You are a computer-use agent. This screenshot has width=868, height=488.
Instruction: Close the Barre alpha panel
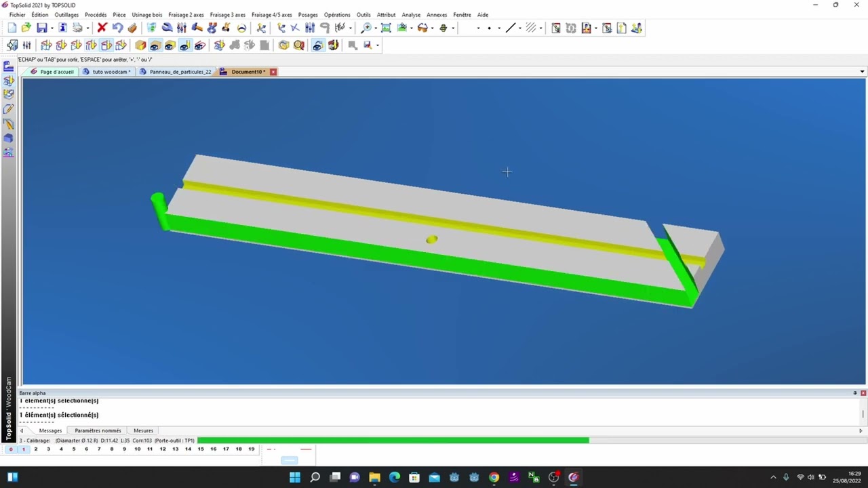tap(863, 393)
